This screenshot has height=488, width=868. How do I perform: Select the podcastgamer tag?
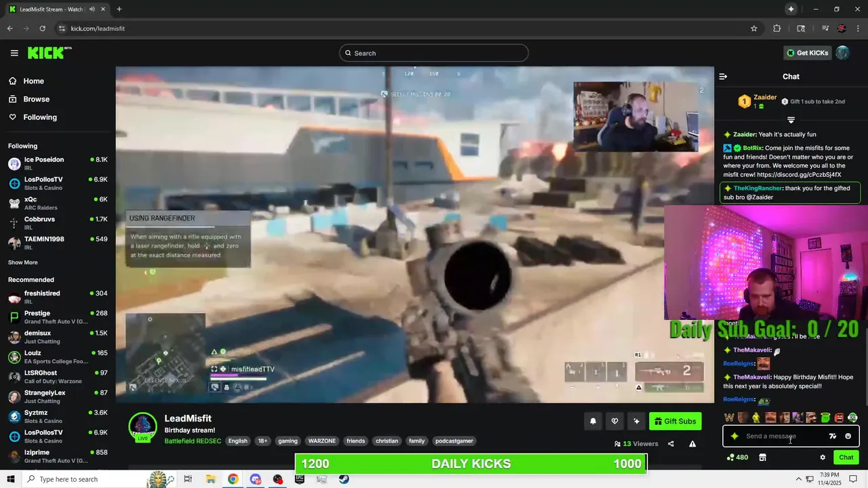(x=454, y=441)
